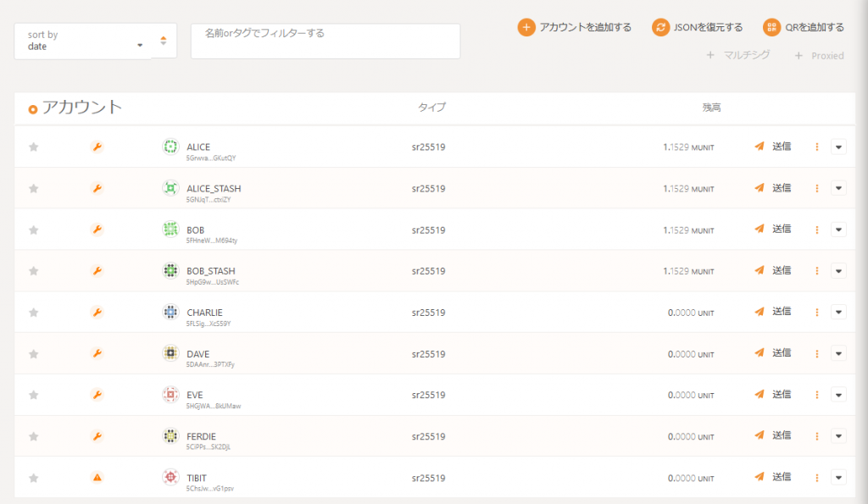Open three-dot menu for ALICE_STASH
The image size is (868, 504).
click(x=817, y=188)
